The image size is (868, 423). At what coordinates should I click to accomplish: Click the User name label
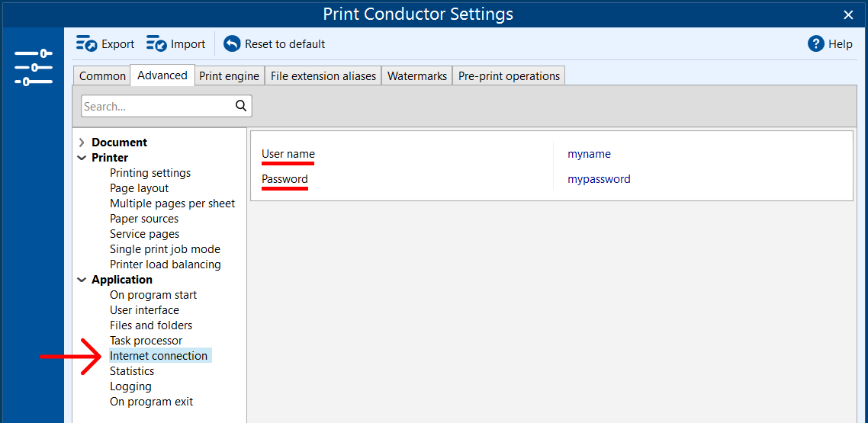coord(288,154)
